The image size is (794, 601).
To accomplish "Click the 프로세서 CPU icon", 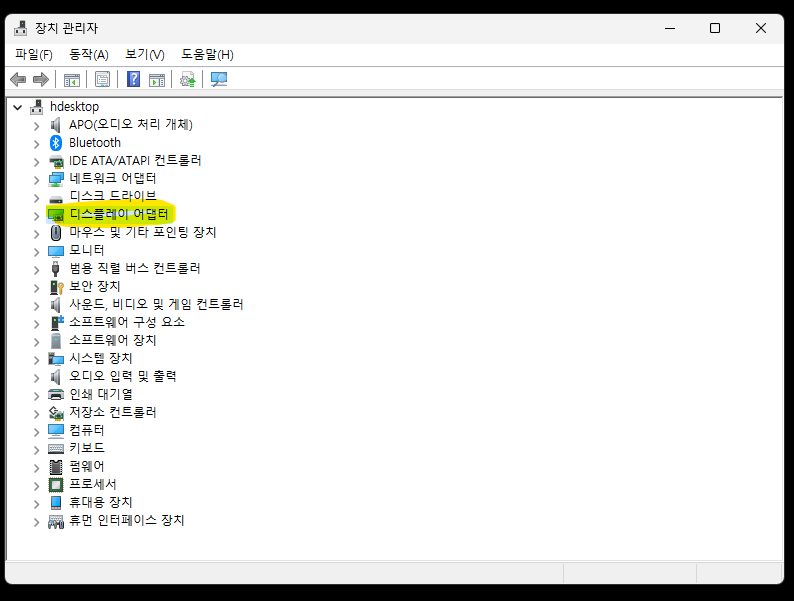I will tap(56, 485).
